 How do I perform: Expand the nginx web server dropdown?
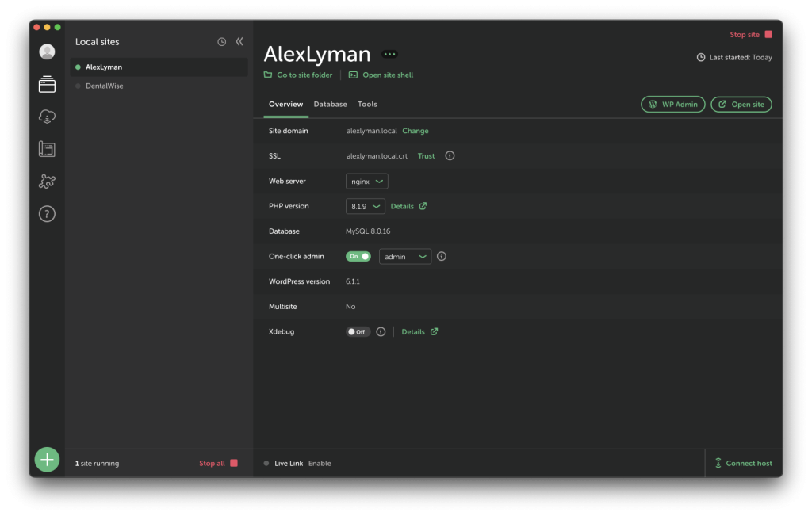point(367,182)
